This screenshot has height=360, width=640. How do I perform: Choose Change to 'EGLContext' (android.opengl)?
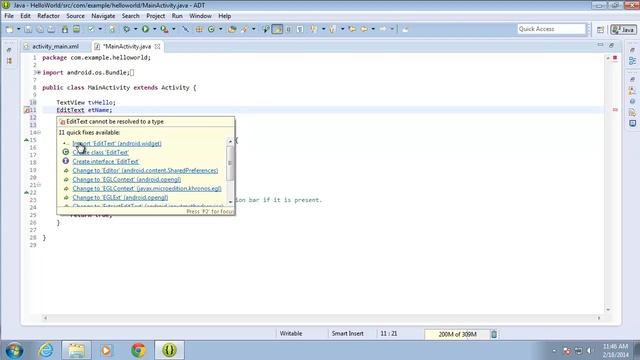point(127,180)
